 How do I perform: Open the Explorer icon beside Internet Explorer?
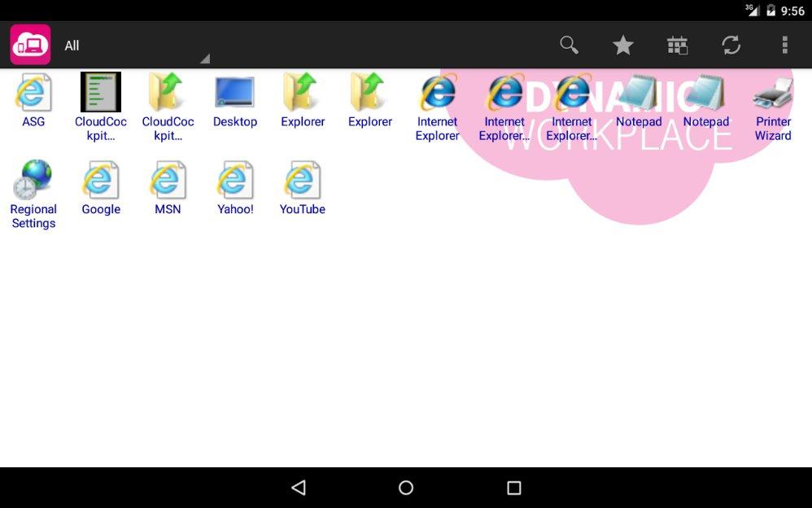[x=369, y=100]
